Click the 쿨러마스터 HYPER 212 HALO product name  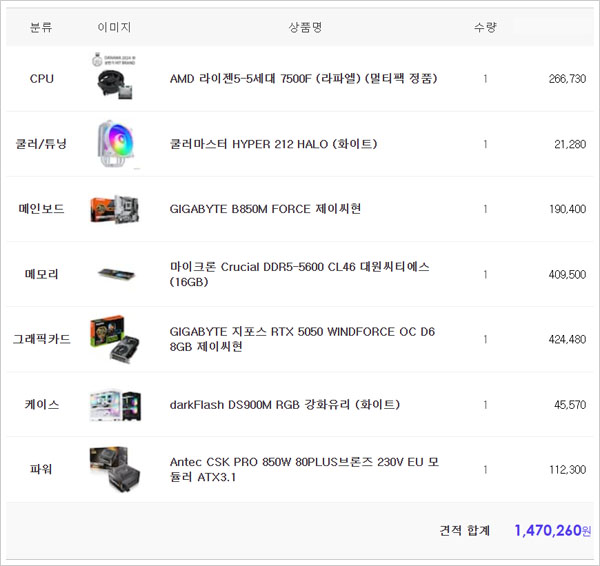(273, 144)
